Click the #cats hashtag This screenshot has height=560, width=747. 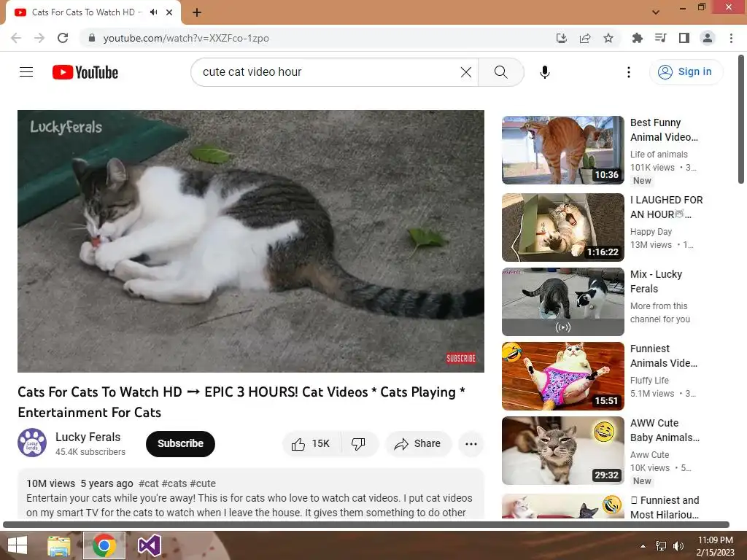point(174,484)
